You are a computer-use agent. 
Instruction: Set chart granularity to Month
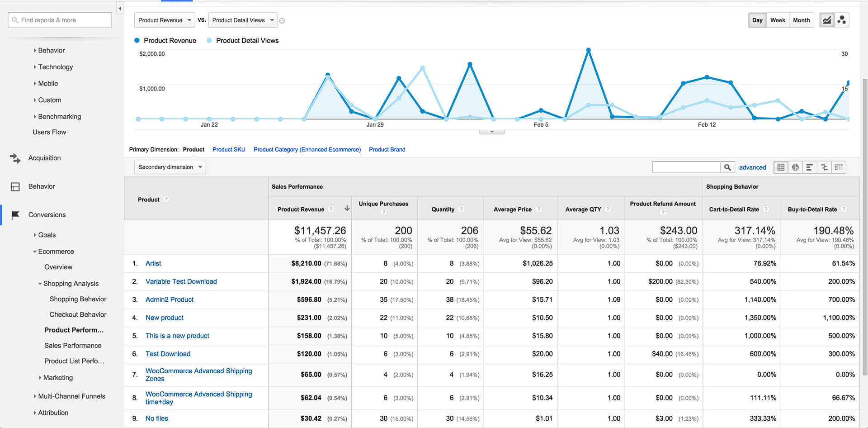pyautogui.click(x=801, y=20)
